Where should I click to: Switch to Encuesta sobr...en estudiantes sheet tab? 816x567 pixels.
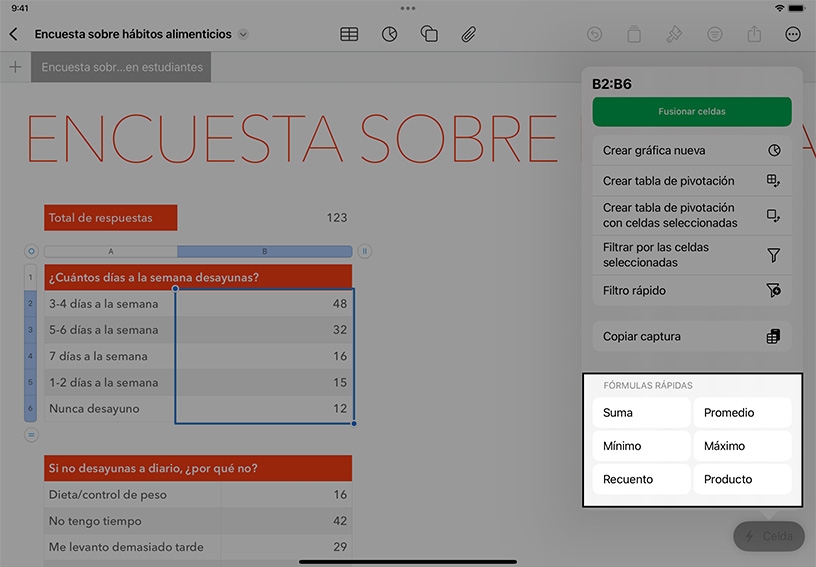[121, 67]
